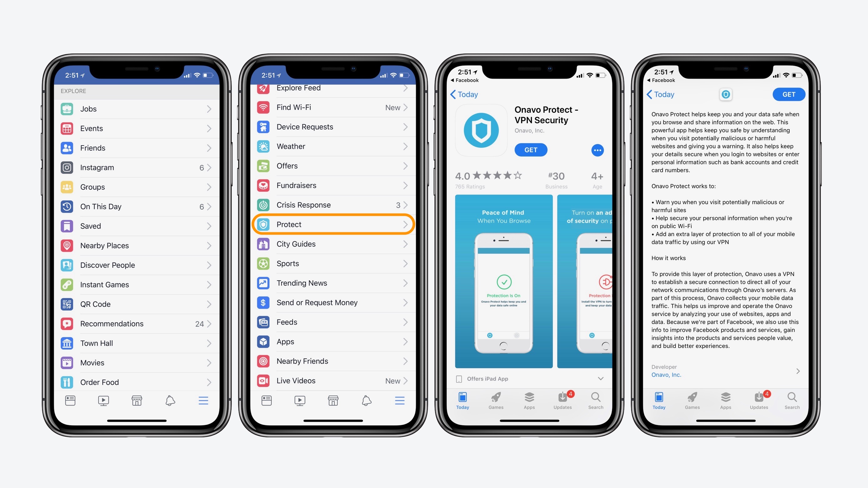Tap the Instagram icon in Explore menu
This screenshot has height=488, width=868.
[67, 167]
